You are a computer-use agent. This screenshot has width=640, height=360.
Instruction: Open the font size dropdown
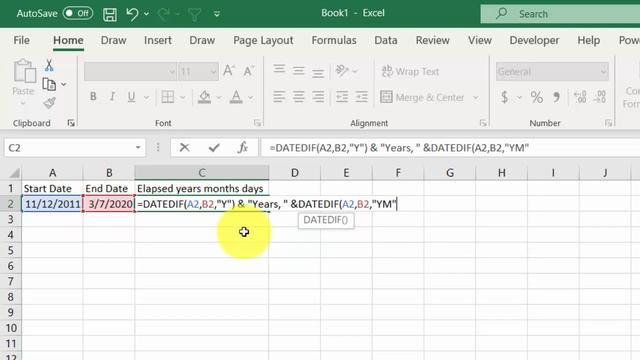(x=213, y=72)
